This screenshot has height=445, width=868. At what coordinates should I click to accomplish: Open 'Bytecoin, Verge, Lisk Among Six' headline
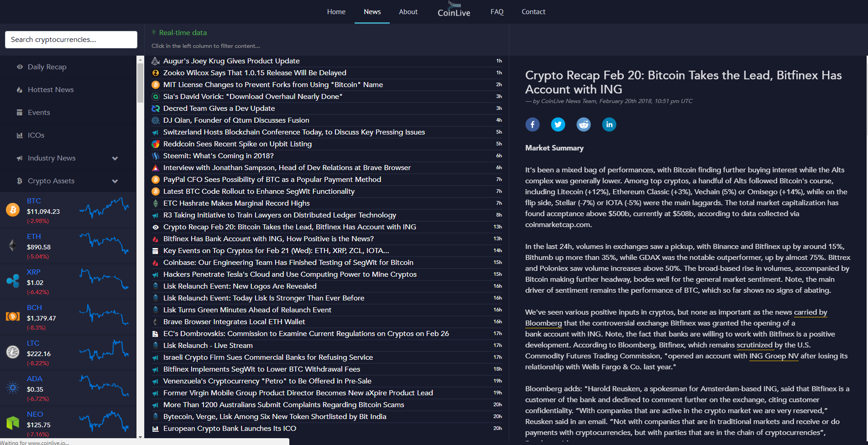(x=275, y=417)
